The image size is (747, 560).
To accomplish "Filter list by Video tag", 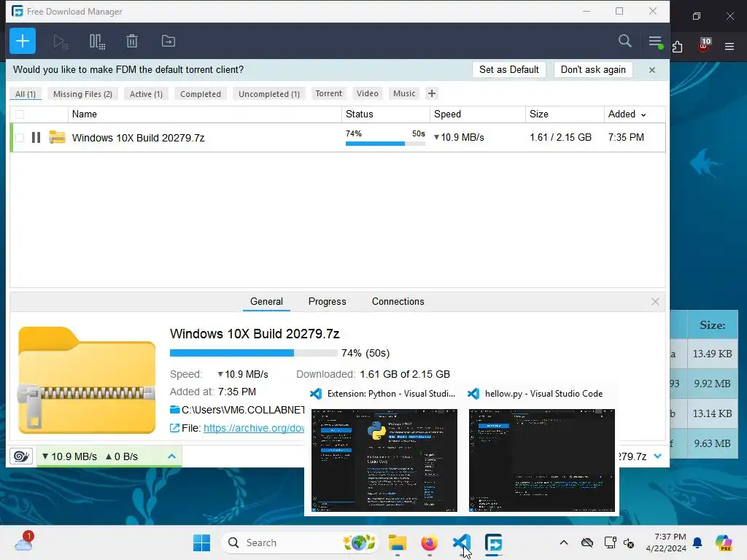I will click(368, 93).
